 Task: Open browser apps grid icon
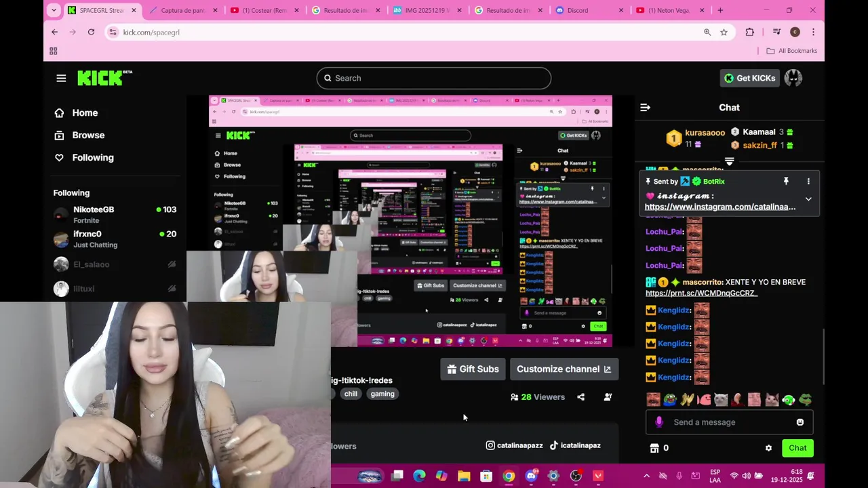pyautogui.click(x=54, y=51)
